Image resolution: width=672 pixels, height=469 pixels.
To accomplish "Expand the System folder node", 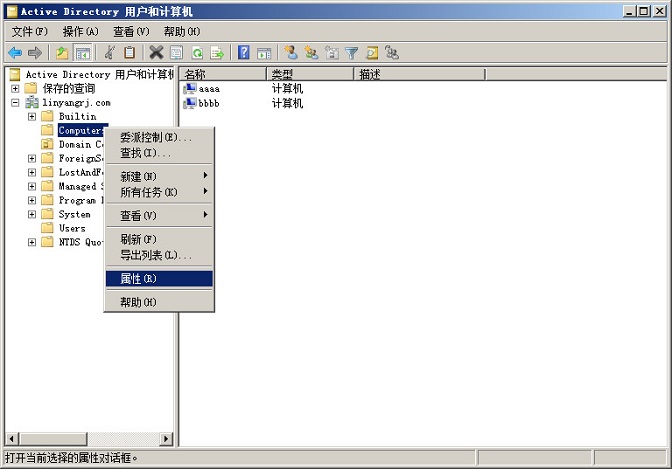I will pyautogui.click(x=32, y=214).
